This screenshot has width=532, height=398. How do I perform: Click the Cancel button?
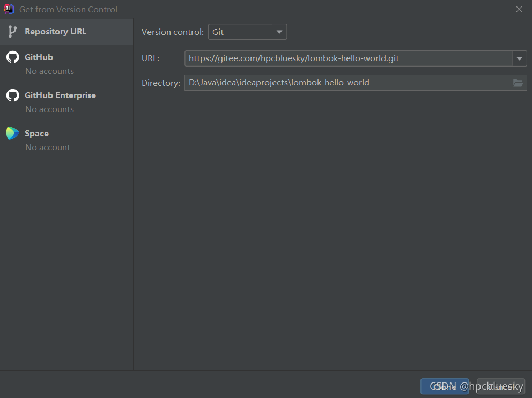[x=501, y=386]
